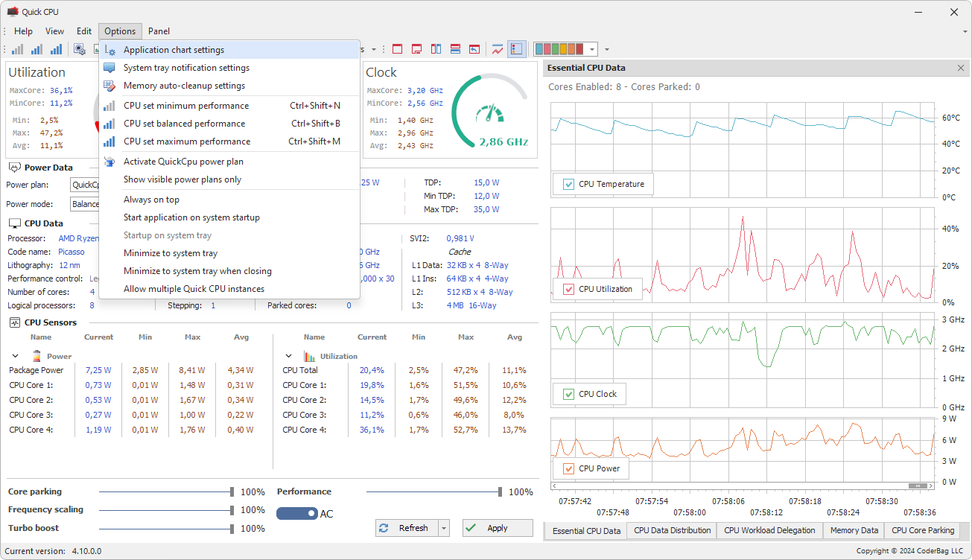Click the line chart view toolbar icon
Viewport: 972px width, 560px height.
[x=498, y=49]
